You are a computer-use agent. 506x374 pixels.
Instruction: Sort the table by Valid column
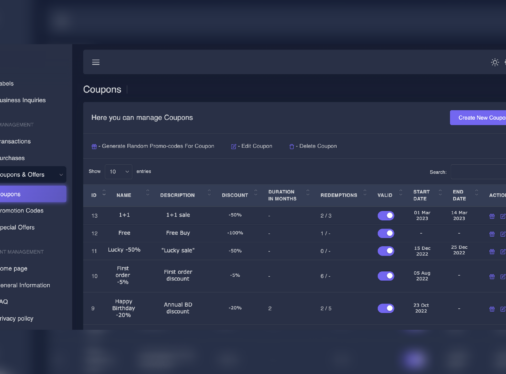coord(400,193)
